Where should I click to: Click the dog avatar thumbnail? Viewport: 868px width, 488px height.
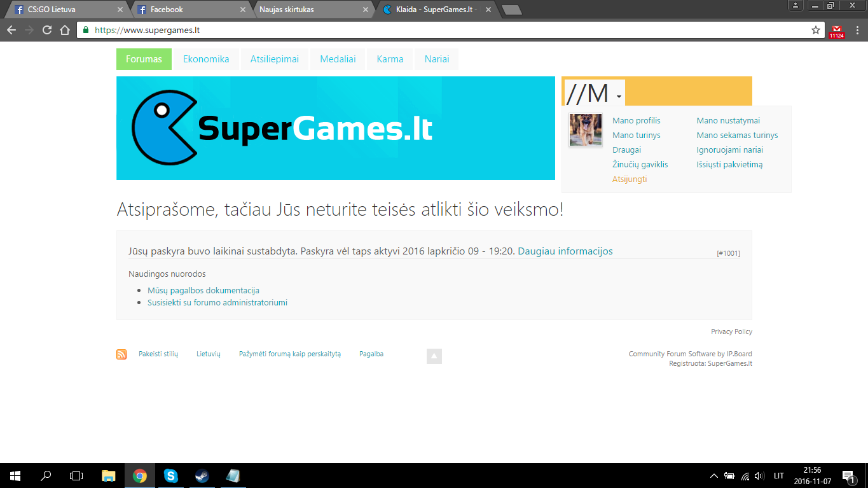click(586, 130)
